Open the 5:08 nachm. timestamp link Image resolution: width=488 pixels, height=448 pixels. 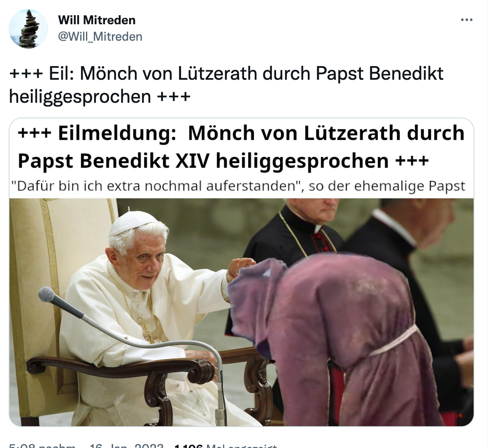42,446
